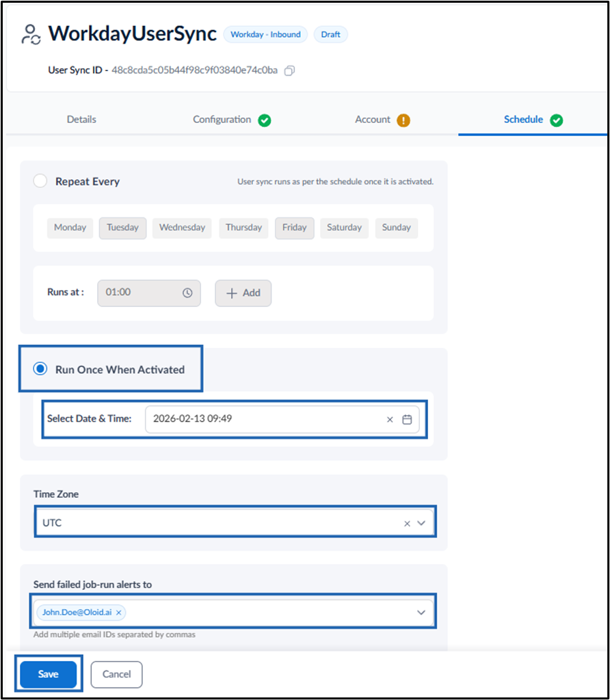Screen dimensions: 610x700
Task: Click the John.Doe@Oloid.ai email chip
Action: (x=81, y=612)
